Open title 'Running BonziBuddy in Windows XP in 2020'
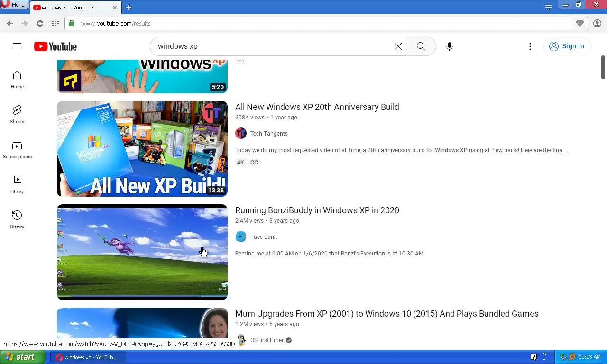607x364 pixels. click(317, 210)
